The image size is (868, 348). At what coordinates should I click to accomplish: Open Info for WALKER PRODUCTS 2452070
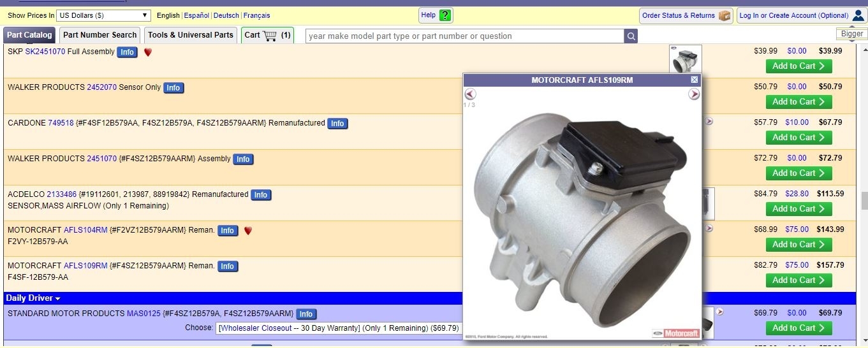173,88
